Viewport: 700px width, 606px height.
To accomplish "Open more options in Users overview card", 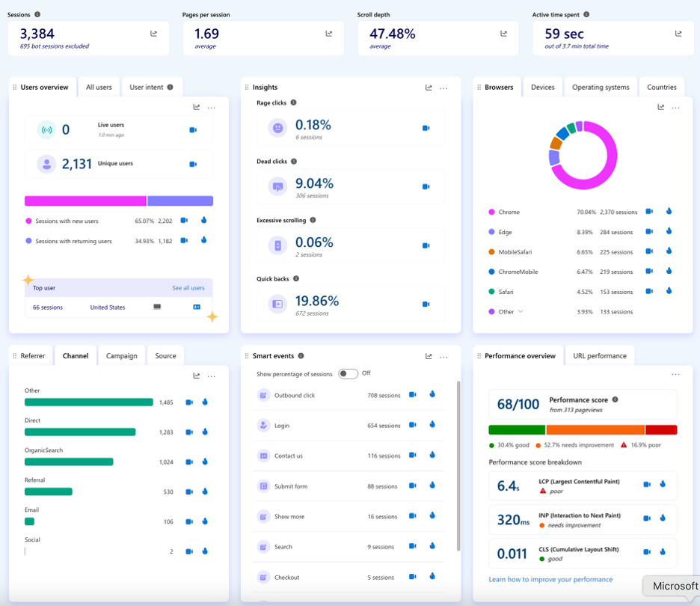I will tap(212, 108).
